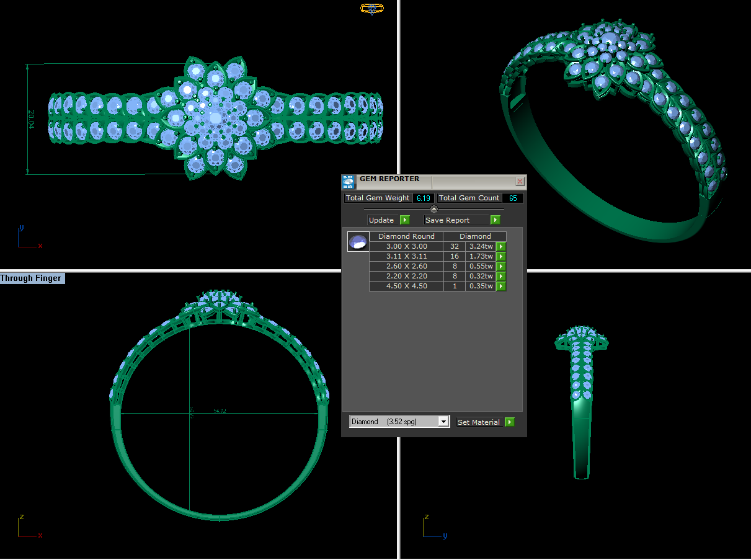Click green arrow next to Update
This screenshot has width=751, height=560.
(x=404, y=220)
